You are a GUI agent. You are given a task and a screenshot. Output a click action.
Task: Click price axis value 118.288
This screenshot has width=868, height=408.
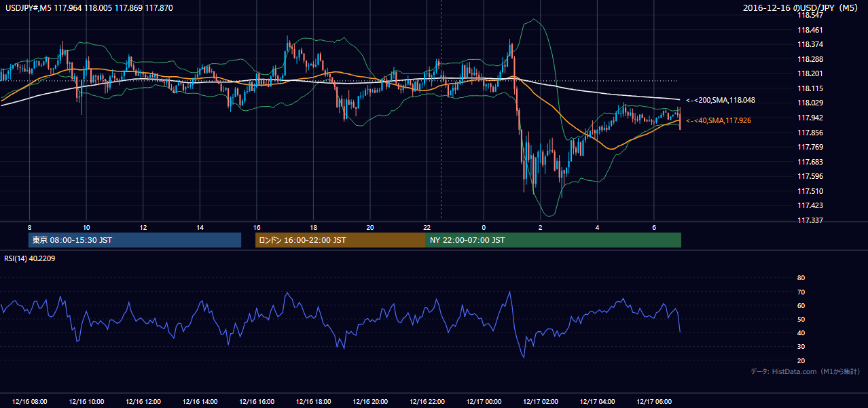(x=810, y=59)
